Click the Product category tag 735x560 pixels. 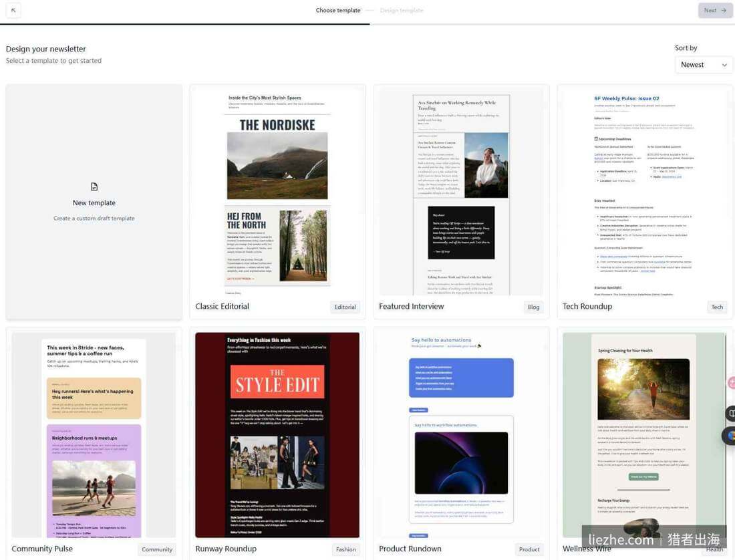(529, 549)
